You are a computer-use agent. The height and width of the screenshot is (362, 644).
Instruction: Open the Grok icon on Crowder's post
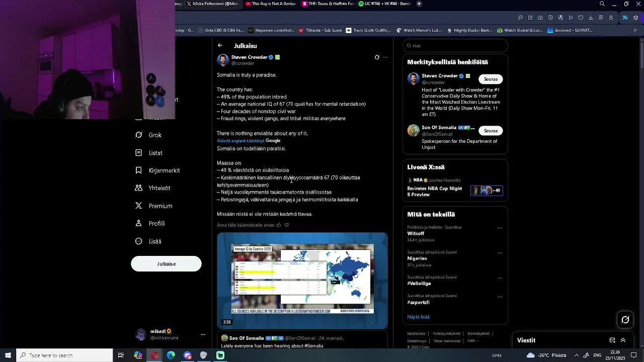pyautogui.click(x=377, y=57)
